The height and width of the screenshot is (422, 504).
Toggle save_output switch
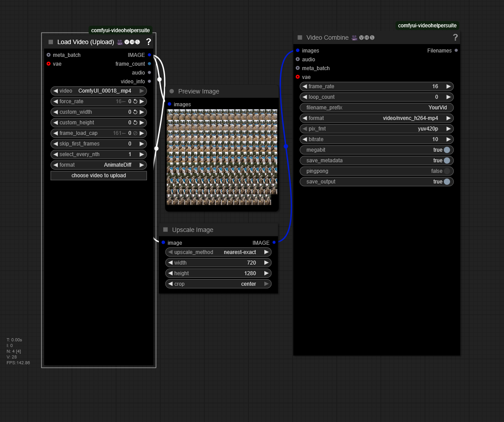(447, 182)
